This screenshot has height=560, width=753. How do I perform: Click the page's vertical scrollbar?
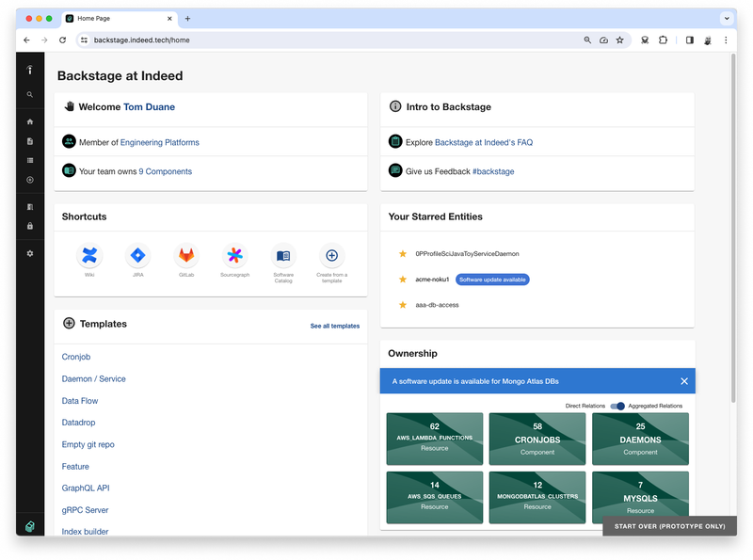[x=733, y=228]
